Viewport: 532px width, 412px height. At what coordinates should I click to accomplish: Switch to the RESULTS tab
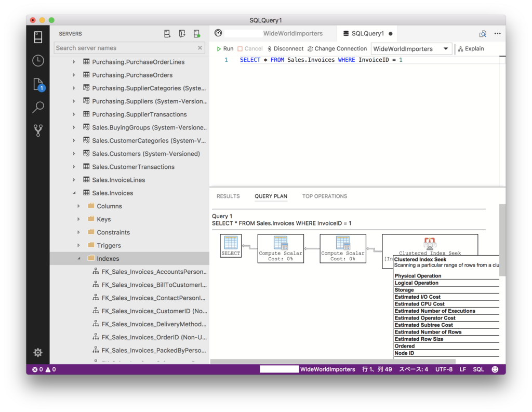tap(228, 196)
